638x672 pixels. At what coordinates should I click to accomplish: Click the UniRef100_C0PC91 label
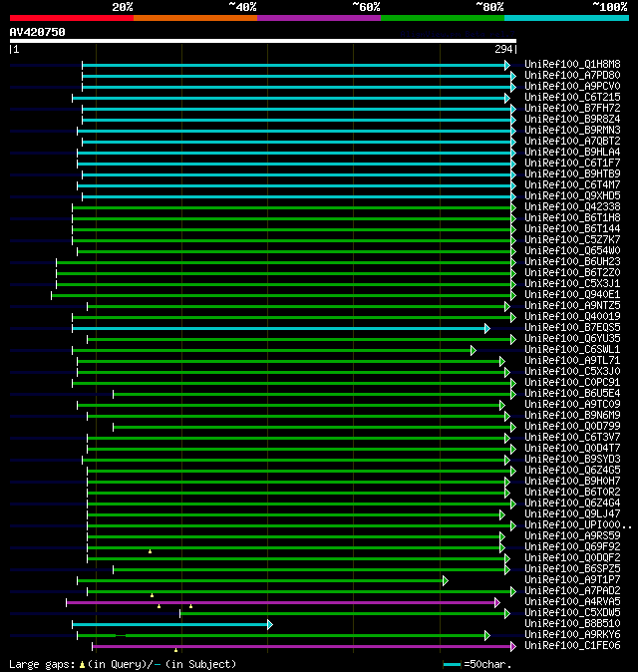[x=572, y=382]
